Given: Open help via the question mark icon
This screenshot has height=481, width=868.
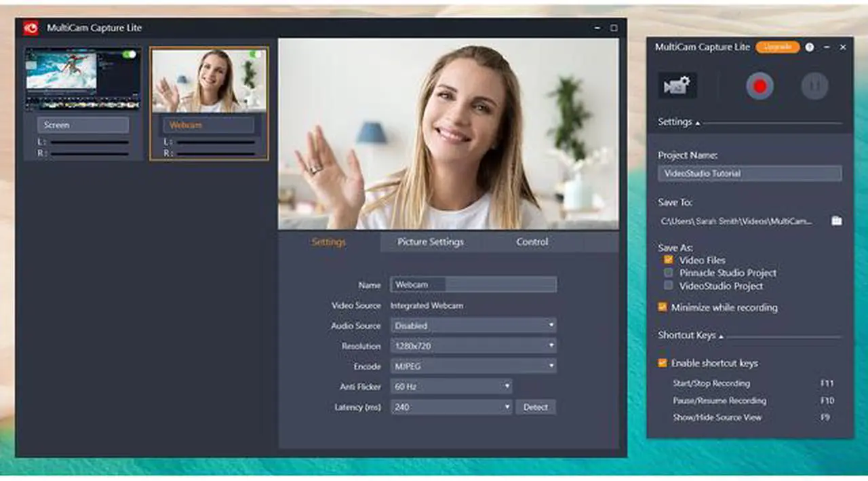Looking at the screenshot, I should [x=810, y=47].
